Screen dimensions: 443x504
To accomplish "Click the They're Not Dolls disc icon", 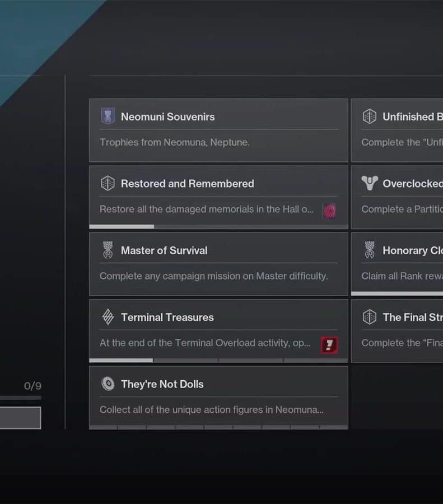I will [108, 384].
